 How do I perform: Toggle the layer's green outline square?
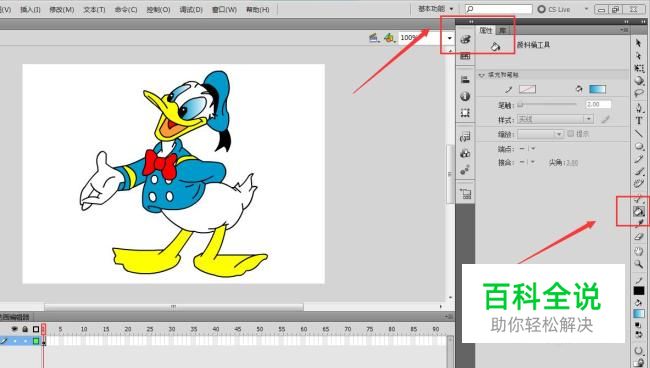(x=36, y=341)
